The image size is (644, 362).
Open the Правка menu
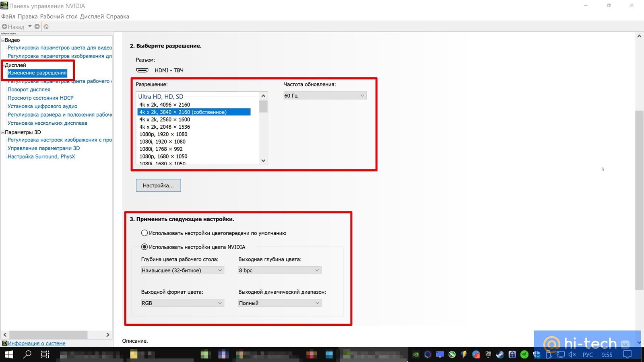(x=28, y=16)
